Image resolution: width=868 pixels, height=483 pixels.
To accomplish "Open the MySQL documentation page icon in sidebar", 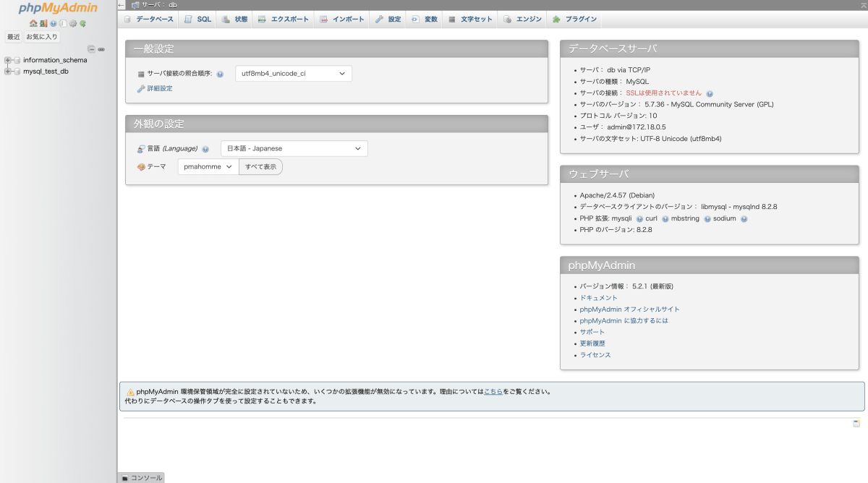I will click(x=63, y=23).
